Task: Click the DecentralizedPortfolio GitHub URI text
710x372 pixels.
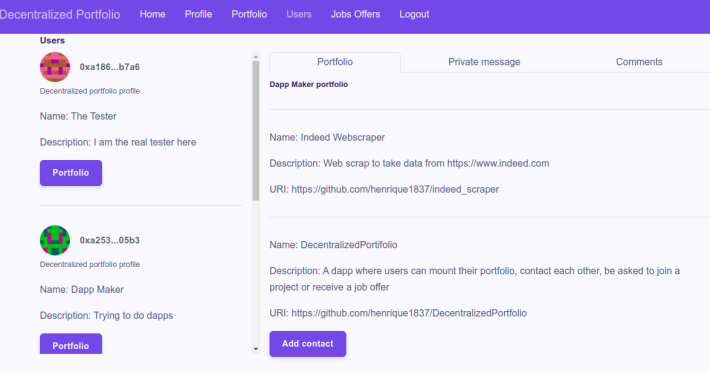Action: tap(409, 313)
